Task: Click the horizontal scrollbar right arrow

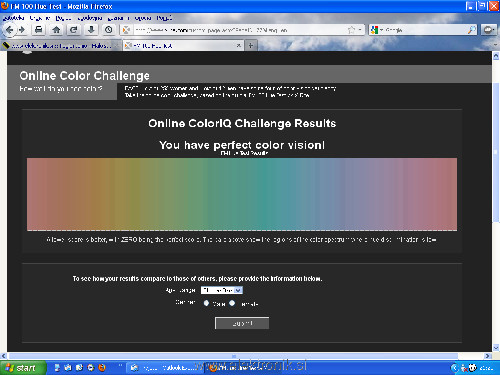Action: tap(488, 356)
